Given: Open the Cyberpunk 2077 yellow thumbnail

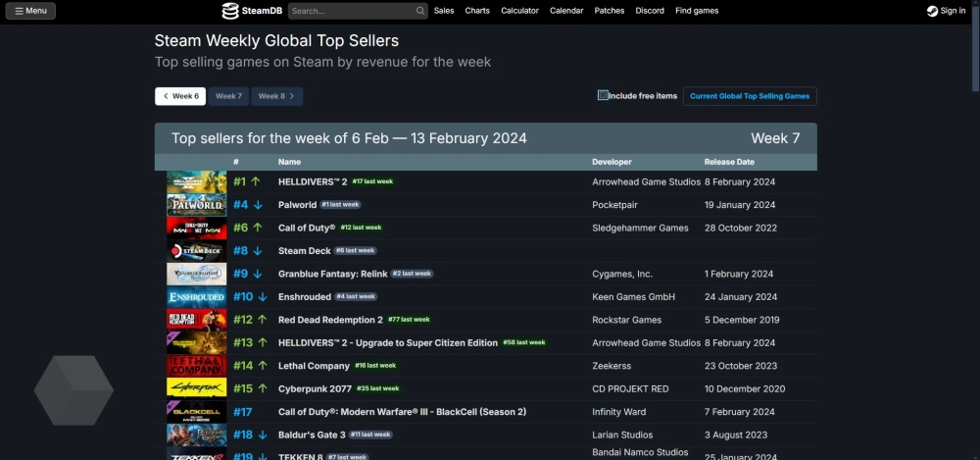Looking at the screenshot, I should pos(196,388).
